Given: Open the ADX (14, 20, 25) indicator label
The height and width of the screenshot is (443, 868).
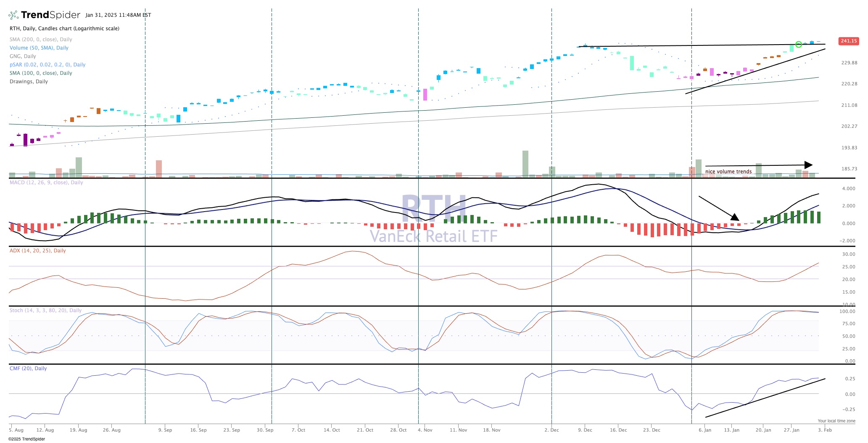Looking at the screenshot, I should (x=37, y=251).
